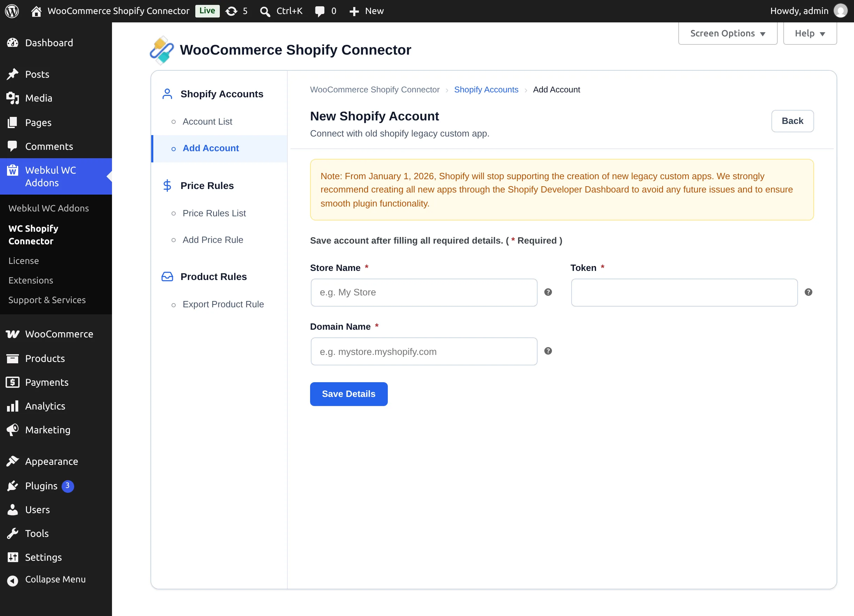Click the Token input field
854x616 pixels.
point(684,293)
